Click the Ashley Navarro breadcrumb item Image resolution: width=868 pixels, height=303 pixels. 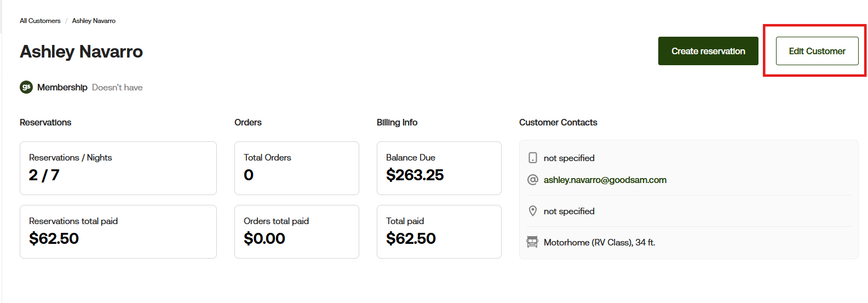(x=94, y=21)
